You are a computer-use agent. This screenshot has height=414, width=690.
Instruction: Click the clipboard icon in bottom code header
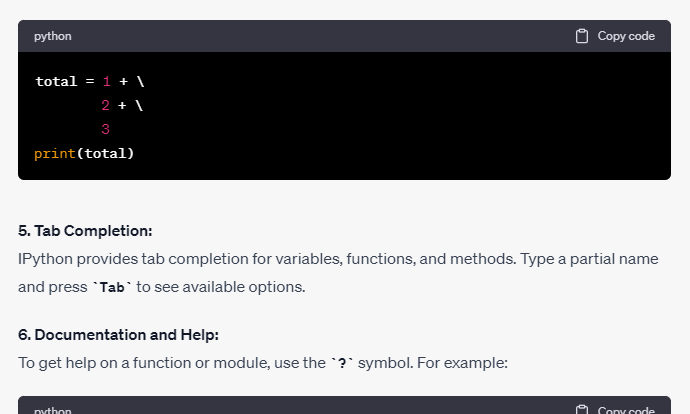(x=582, y=410)
